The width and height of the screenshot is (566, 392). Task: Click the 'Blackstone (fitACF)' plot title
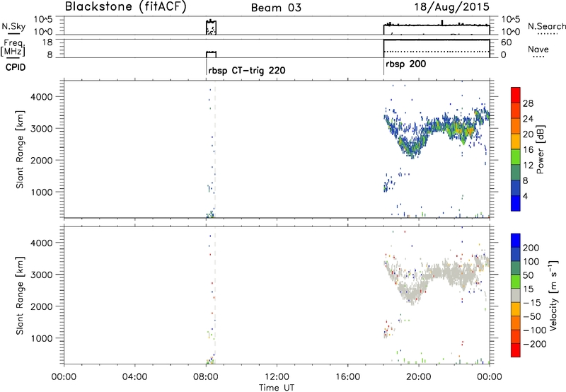click(126, 7)
